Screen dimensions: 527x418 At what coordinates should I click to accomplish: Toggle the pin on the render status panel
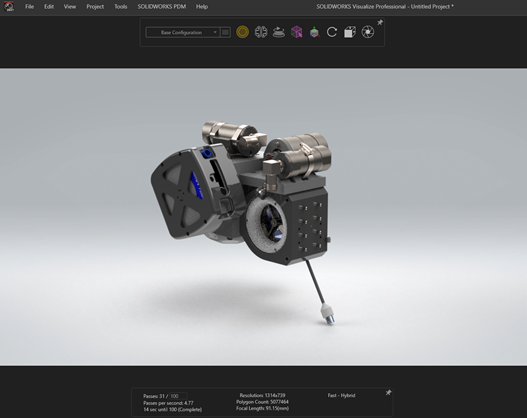388,392
